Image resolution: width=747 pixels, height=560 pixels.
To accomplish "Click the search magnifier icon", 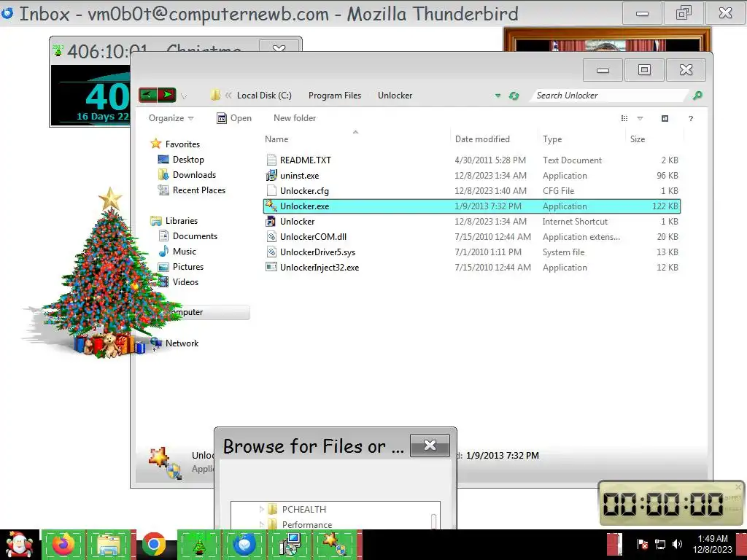I will 697,96.
